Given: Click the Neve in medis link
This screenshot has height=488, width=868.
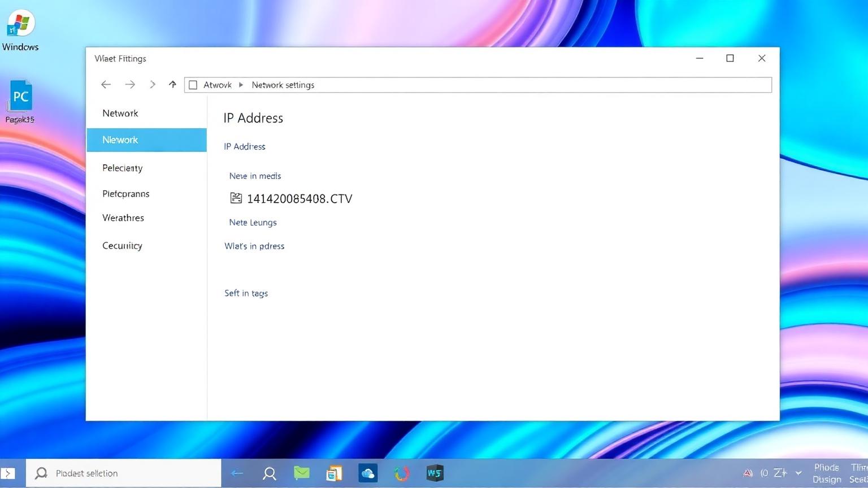Looking at the screenshot, I should 255,176.
